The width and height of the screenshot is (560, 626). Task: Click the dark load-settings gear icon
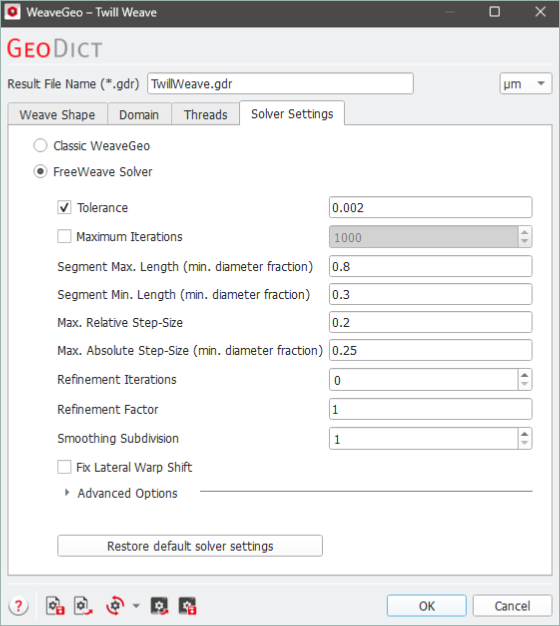[x=159, y=606]
